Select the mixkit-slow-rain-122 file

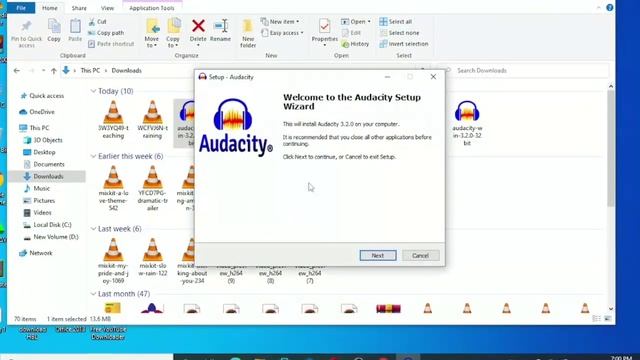click(152, 258)
